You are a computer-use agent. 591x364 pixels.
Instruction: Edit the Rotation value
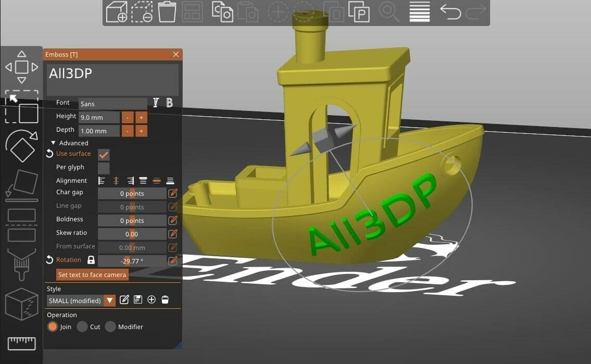point(173,260)
